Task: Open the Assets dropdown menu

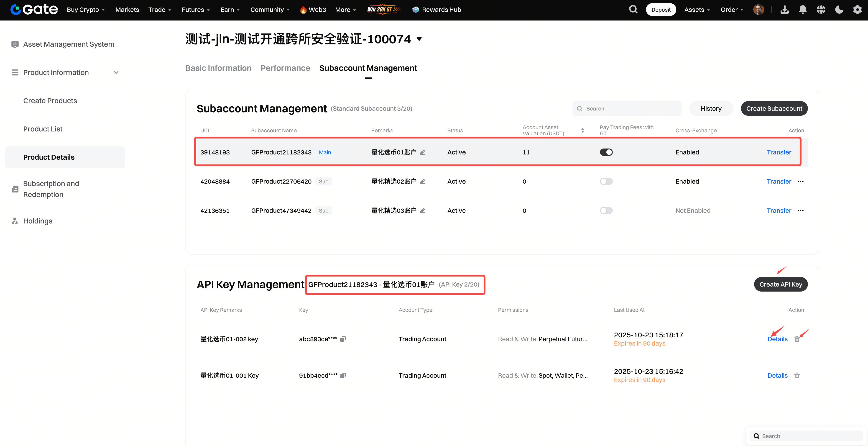Action: (x=697, y=10)
